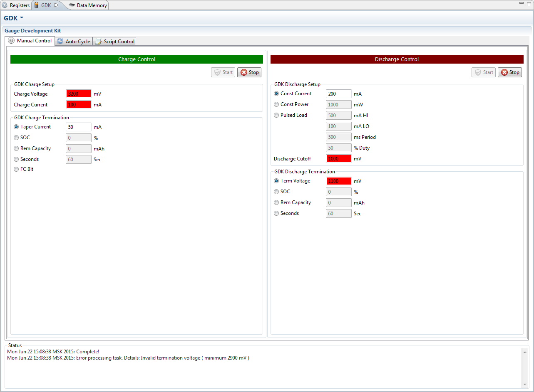Click the discharge SOC percent field
This screenshot has width=534, height=392.
pyautogui.click(x=339, y=192)
